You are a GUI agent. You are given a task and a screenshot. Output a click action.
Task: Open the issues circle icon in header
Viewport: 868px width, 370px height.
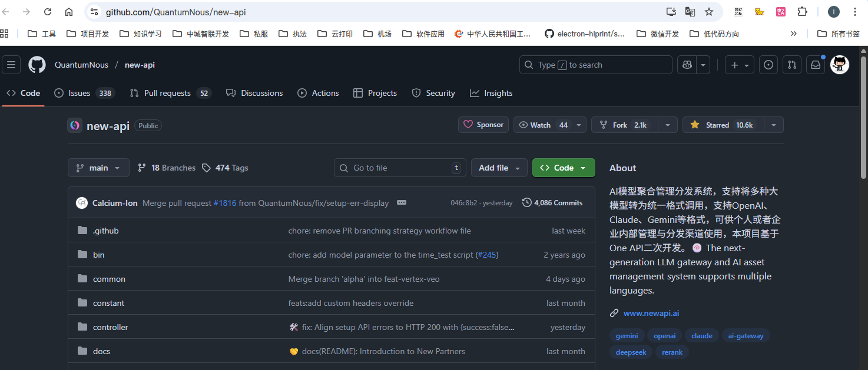coord(768,65)
